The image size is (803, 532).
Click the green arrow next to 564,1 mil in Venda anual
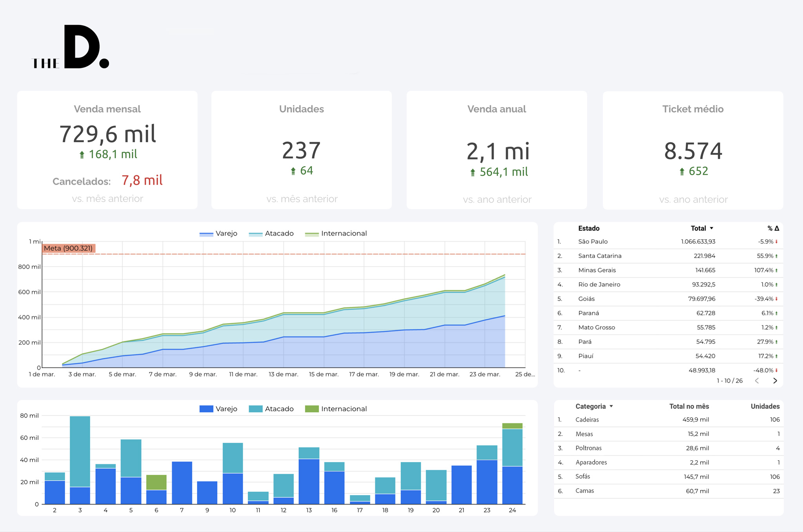coord(472,171)
